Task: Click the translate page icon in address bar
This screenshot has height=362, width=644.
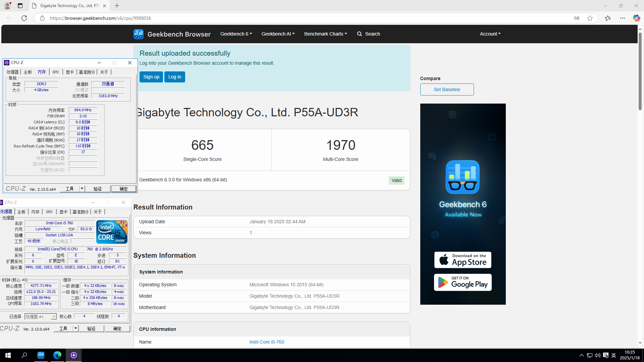Action: coord(577,18)
